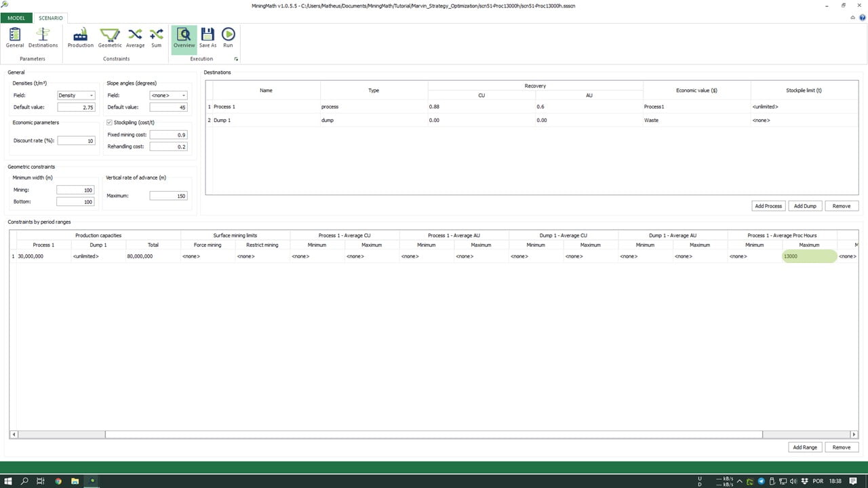Expand the Execution group dialog launcher
This screenshot has height=488, width=868.
click(236, 59)
